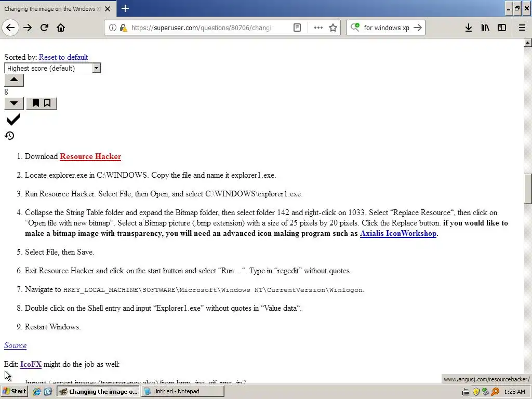Viewport: 532px width, 399px height.
Task: Show the answer's activity history
Action: coord(9,136)
